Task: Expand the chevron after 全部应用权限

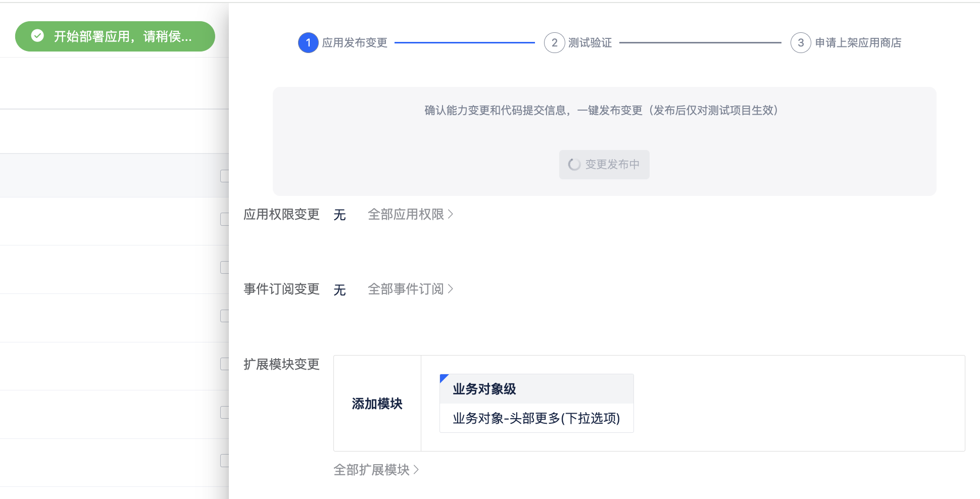Action: pyautogui.click(x=451, y=215)
